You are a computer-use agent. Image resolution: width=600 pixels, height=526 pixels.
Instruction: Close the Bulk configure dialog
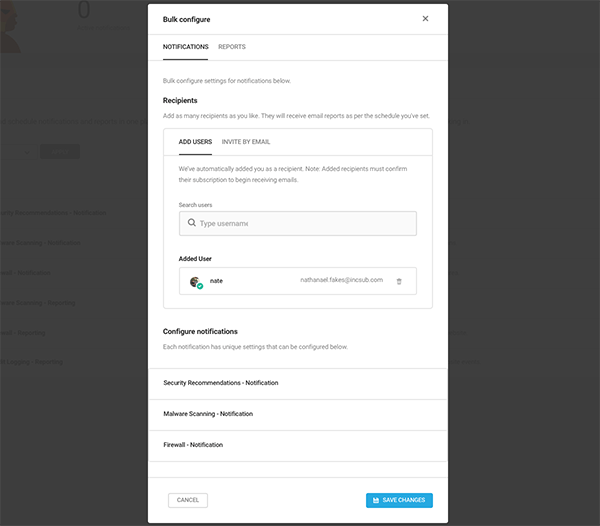pos(425,19)
